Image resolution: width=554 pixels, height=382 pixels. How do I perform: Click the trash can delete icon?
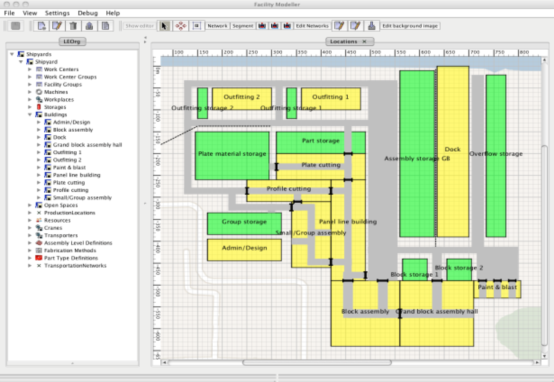73,26
